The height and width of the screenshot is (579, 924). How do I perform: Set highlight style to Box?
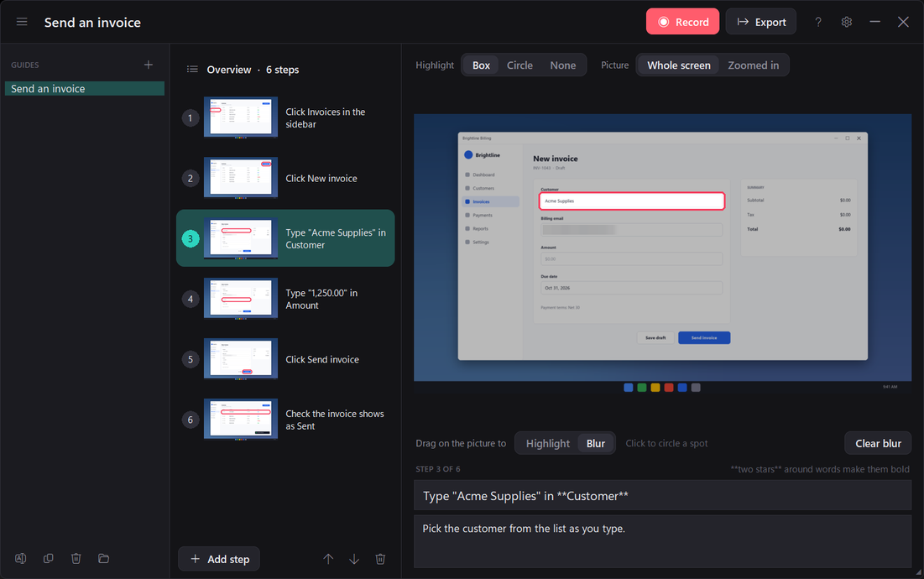[x=481, y=65]
